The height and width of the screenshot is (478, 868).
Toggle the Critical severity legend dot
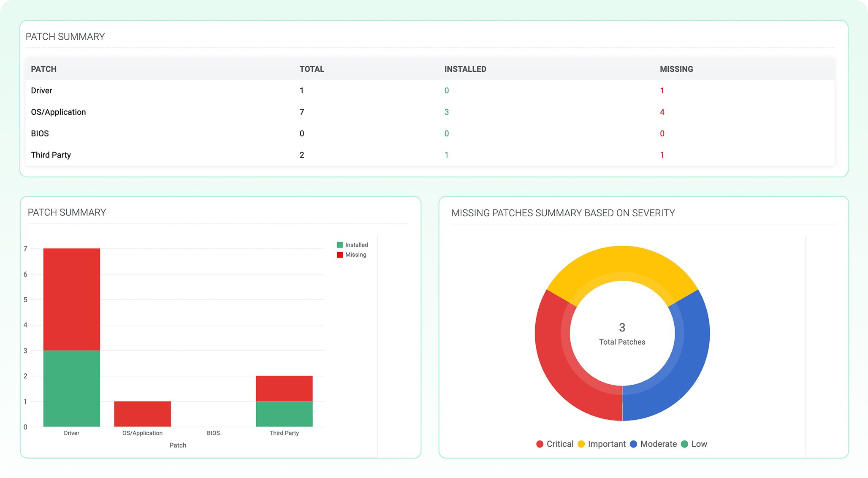[x=540, y=444]
